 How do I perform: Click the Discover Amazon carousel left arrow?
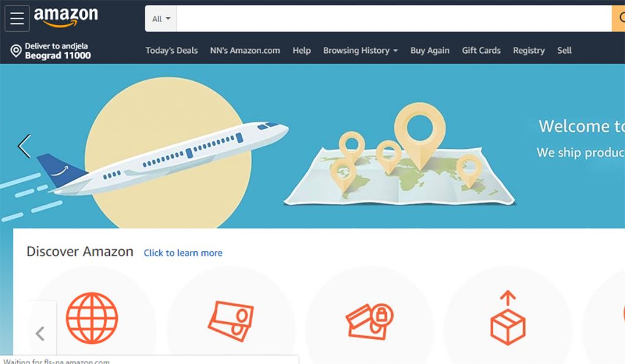tap(40, 334)
